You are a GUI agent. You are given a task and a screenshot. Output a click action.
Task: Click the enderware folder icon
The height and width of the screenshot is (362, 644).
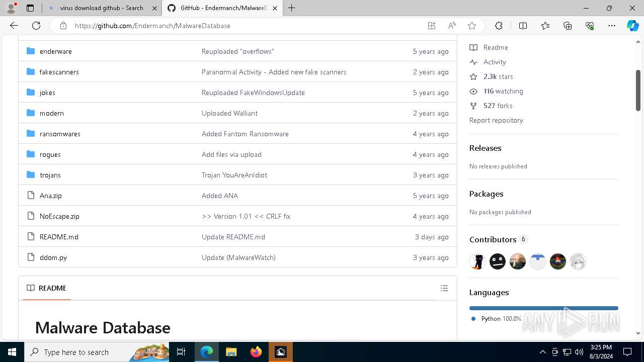(31, 51)
